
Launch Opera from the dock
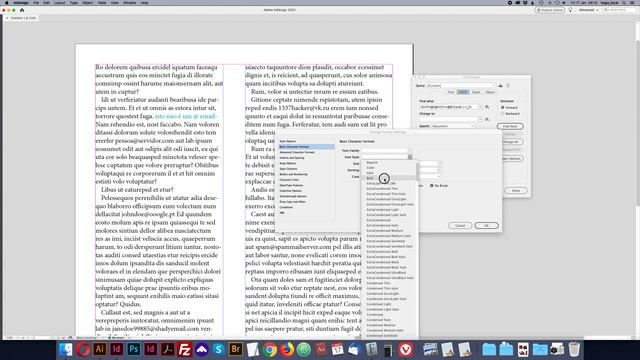pyautogui.click(x=82, y=349)
